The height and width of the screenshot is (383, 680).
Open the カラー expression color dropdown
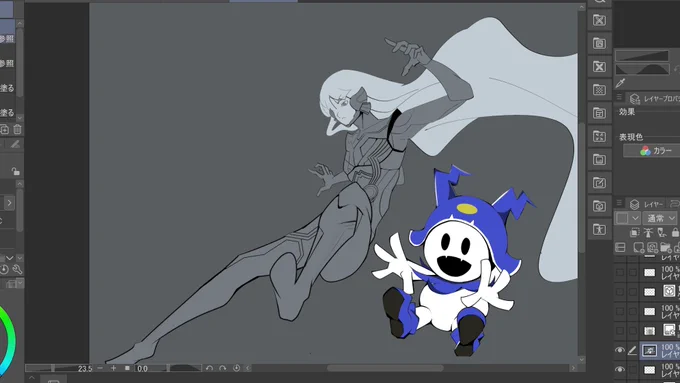(x=651, y=151)
